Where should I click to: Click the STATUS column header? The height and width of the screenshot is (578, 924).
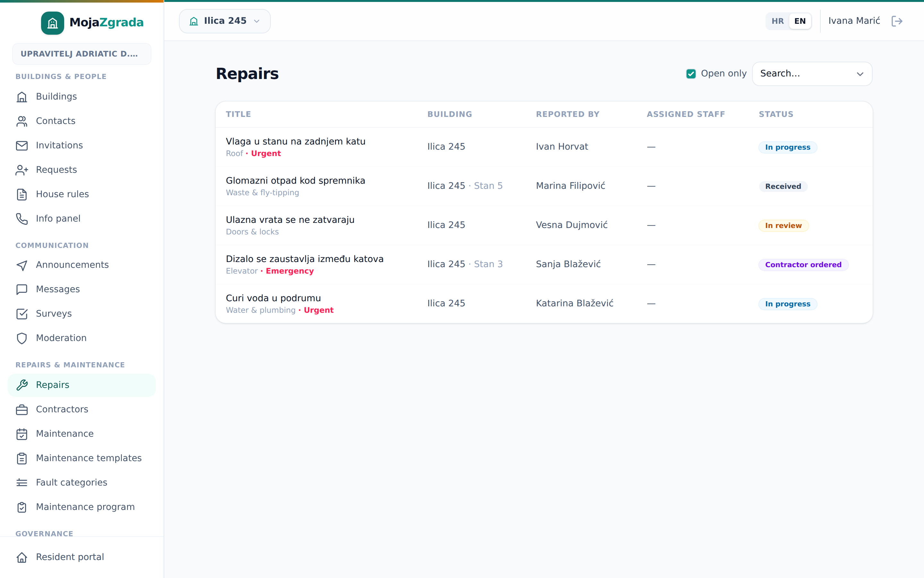point(776,114)
